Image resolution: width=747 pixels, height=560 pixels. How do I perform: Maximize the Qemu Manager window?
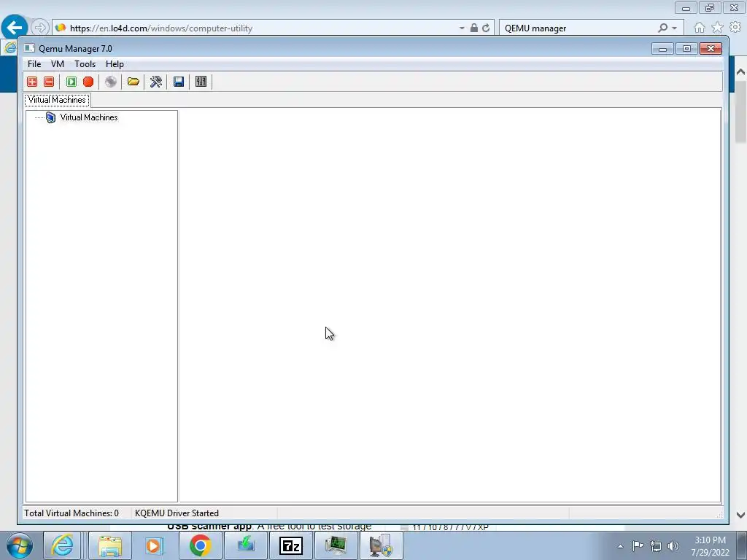[686, 49]
